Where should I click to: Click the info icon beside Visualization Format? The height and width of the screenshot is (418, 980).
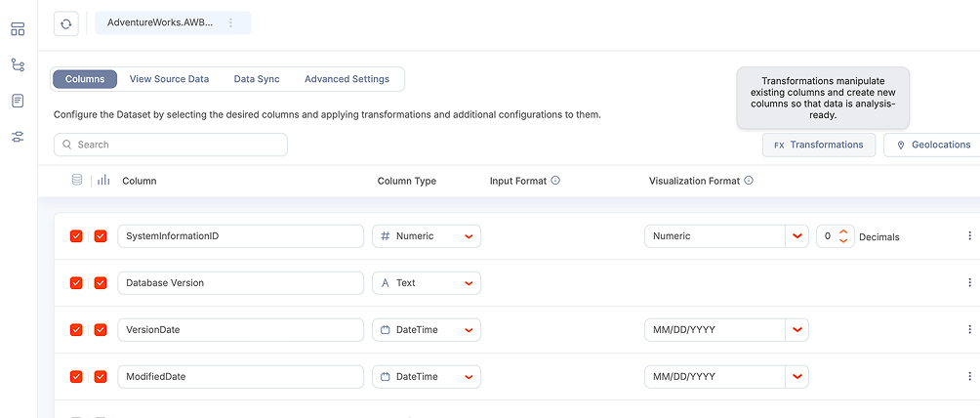tap(749, 181)
